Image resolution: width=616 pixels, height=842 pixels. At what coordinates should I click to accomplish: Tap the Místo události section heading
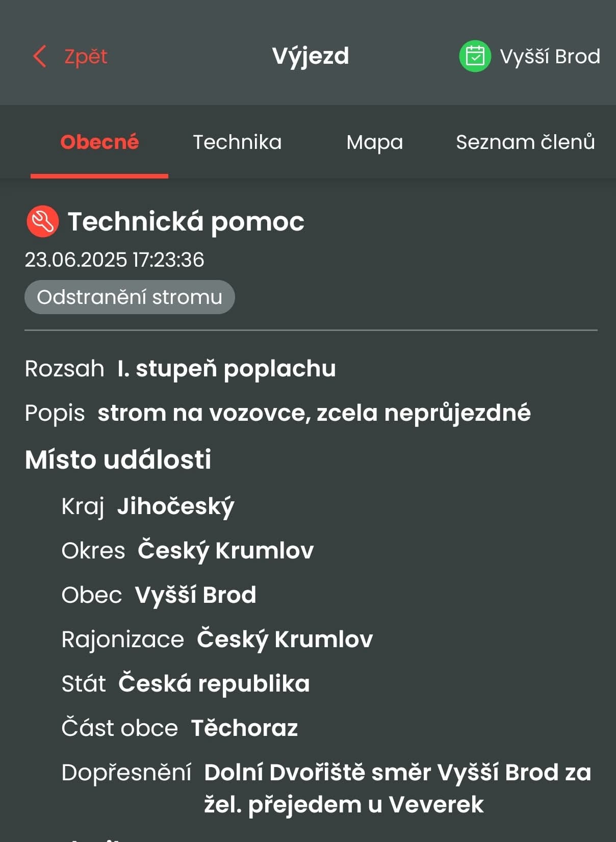(x=118, y=460)
